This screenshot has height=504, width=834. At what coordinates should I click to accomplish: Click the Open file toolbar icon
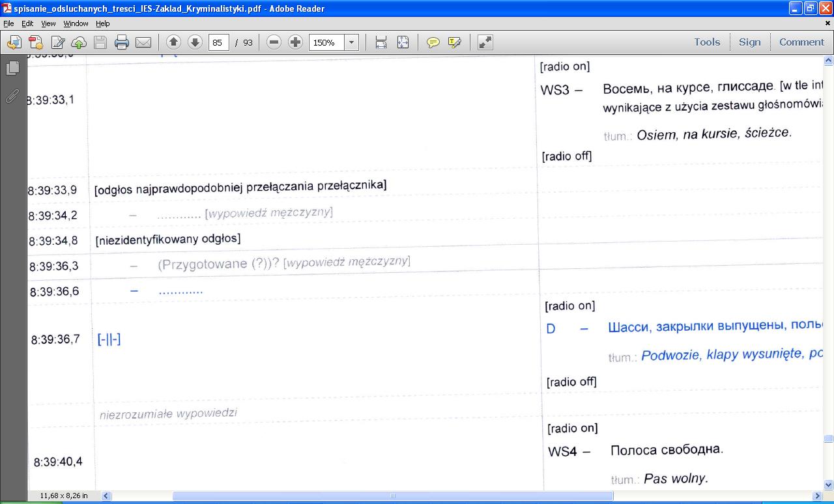[14, 42]
